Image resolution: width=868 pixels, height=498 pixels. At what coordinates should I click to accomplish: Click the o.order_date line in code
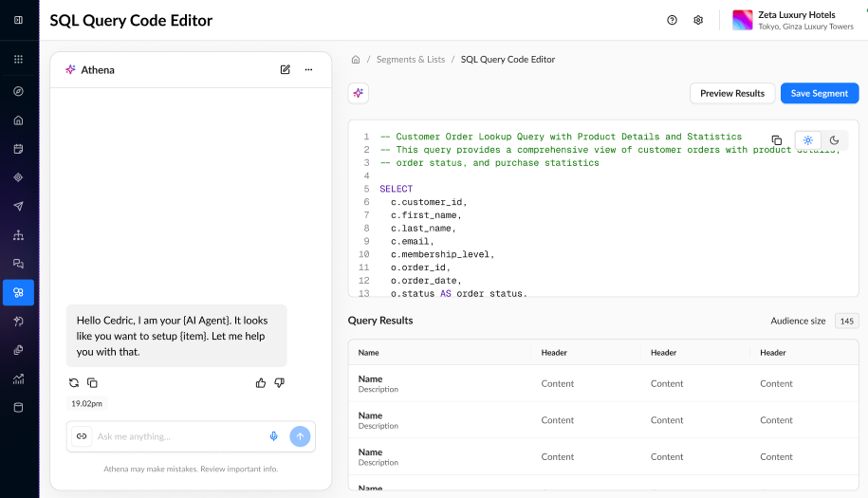point(426,281)
